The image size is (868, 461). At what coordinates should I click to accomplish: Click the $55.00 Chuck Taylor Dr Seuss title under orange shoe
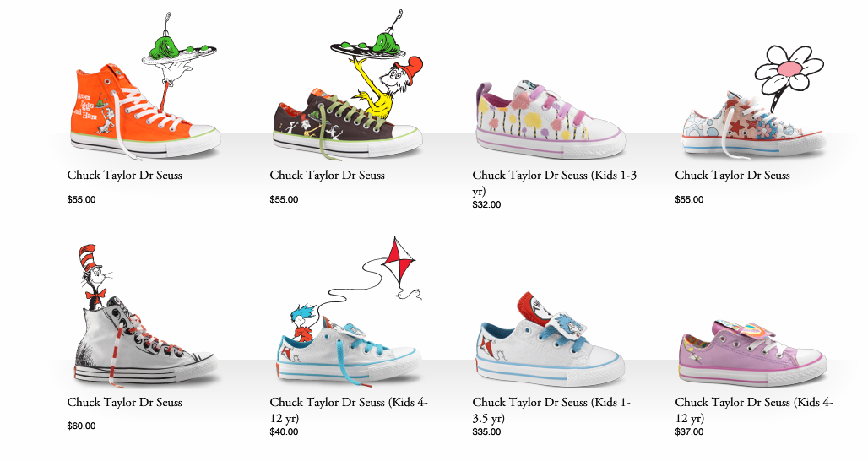point(125,175)
